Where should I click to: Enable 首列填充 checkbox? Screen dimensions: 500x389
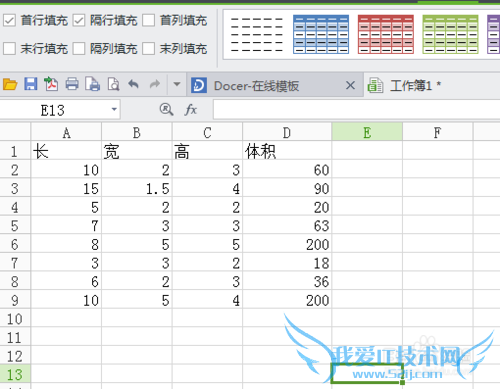tap(149, 20)
